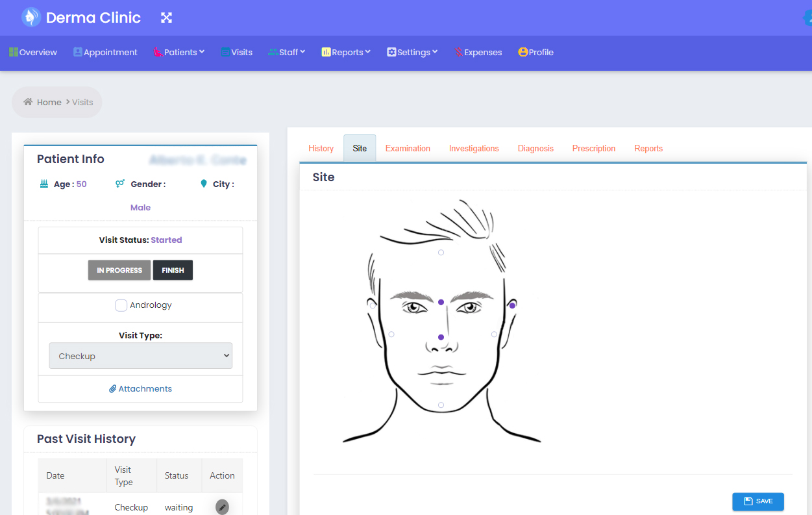
Task: Switch to the Examination tab
Action: click(408, 149)
